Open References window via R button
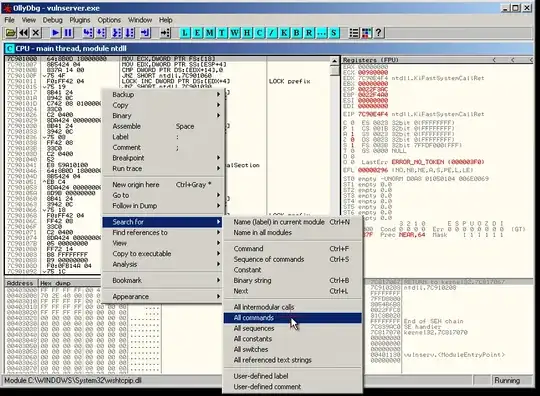540x396 pixels. [x=309, y=33]
